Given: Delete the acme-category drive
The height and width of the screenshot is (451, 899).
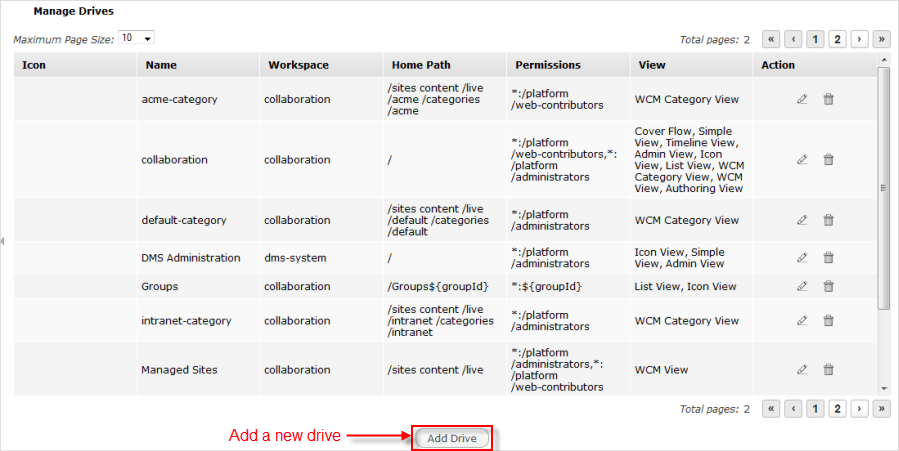Looking at the screenshot, I should [828, 99].
